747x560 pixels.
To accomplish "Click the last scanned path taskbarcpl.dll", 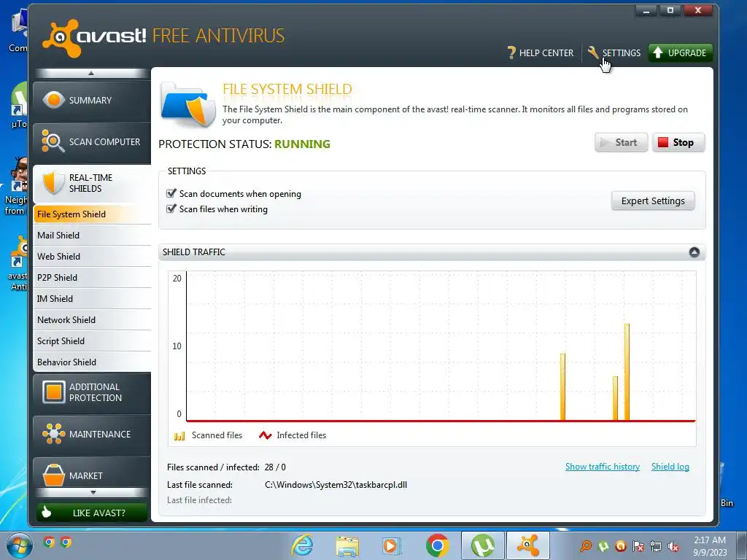I will 336,485.
